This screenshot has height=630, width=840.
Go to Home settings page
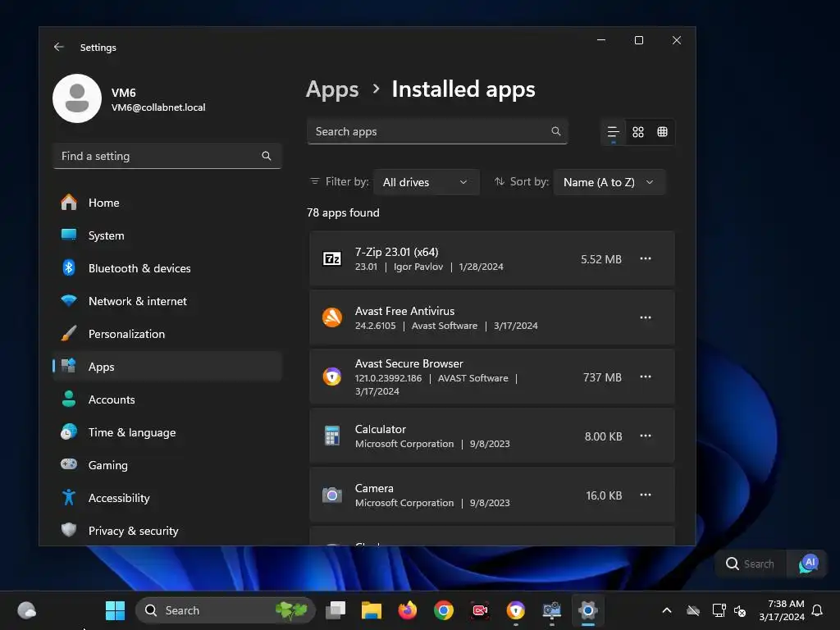(x=167, y=203)
